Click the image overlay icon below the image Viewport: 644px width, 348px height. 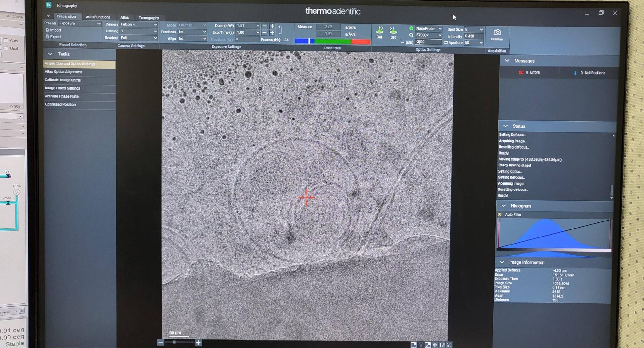[428, 345]
